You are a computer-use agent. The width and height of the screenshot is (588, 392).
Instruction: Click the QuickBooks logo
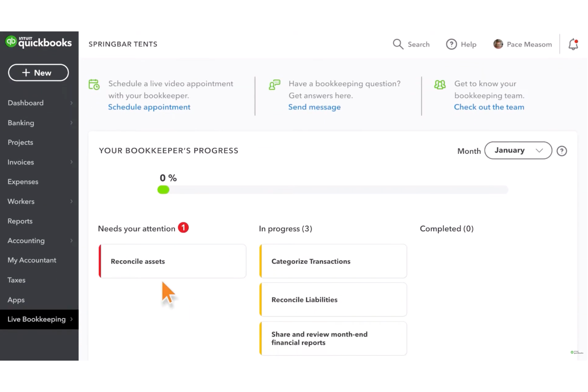click(x=39, y=42)
